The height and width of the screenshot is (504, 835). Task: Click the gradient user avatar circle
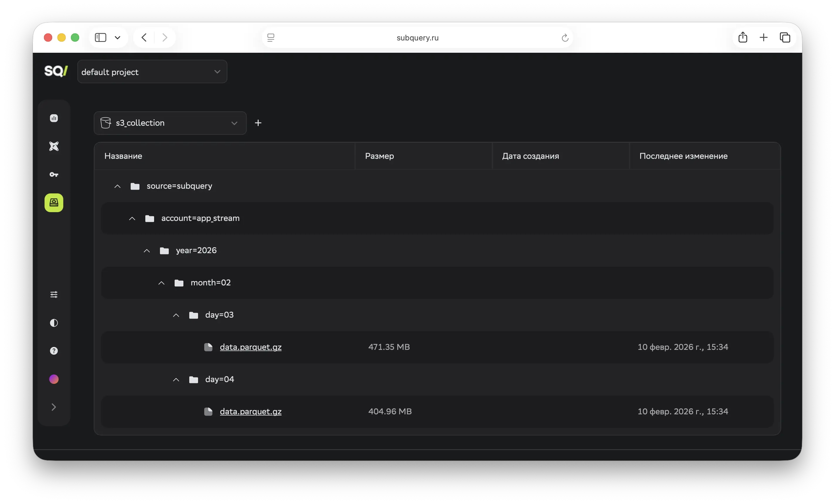click(54, 379)
